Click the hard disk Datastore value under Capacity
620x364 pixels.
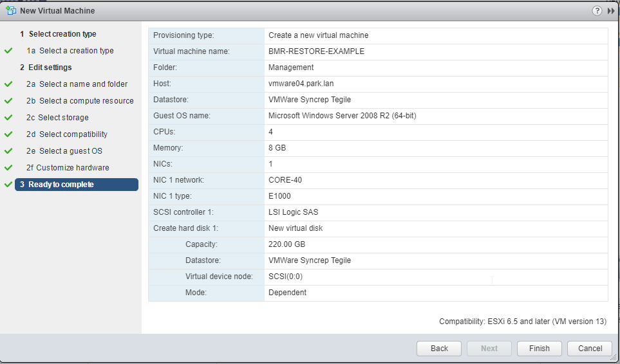pos(310,260)
